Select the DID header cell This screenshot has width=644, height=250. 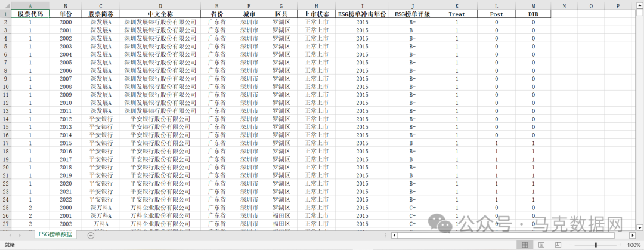pyautogui.click(x=533, y=14)
